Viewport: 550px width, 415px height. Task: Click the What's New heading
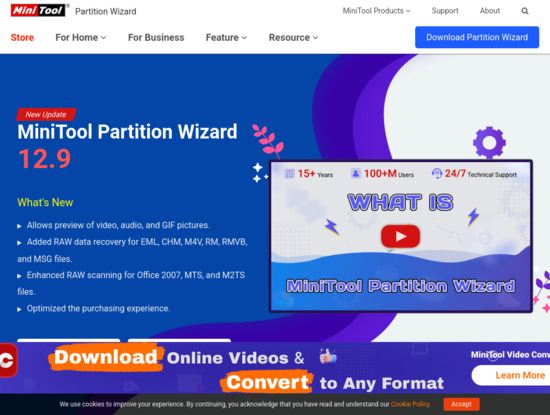tap(45, 202)
